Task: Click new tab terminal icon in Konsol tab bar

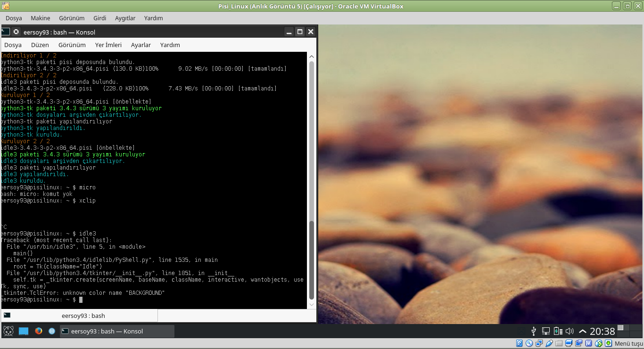Action: (7, 315)
